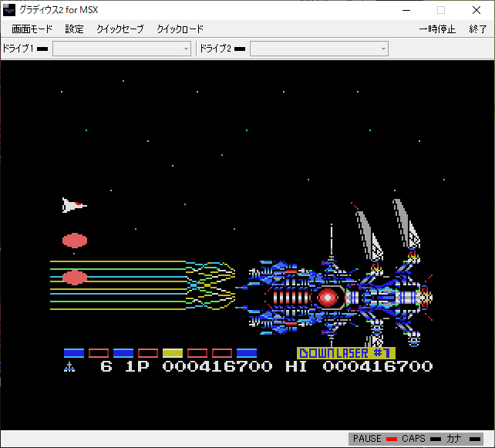Viewport: 495px width, 448px height.
Task: Click the last blue power-up gauge slot
Action: click(247, 353)
